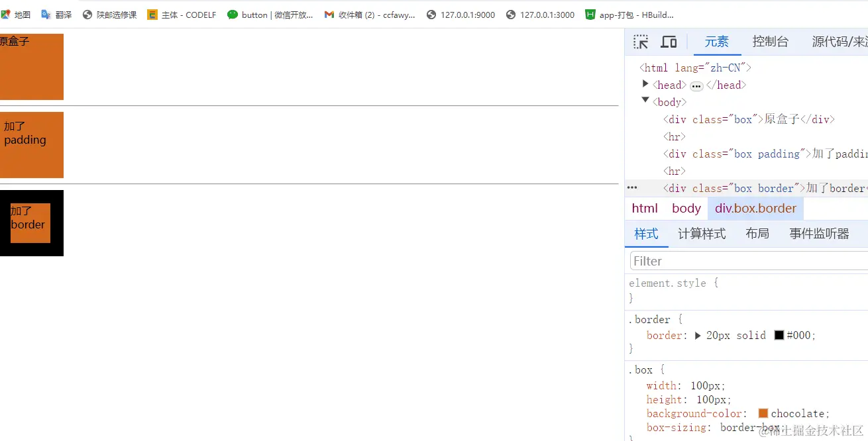Screen dimensions: 868x441
Task: Click the head ellipsis badge
Action: (x=696, y=86)
